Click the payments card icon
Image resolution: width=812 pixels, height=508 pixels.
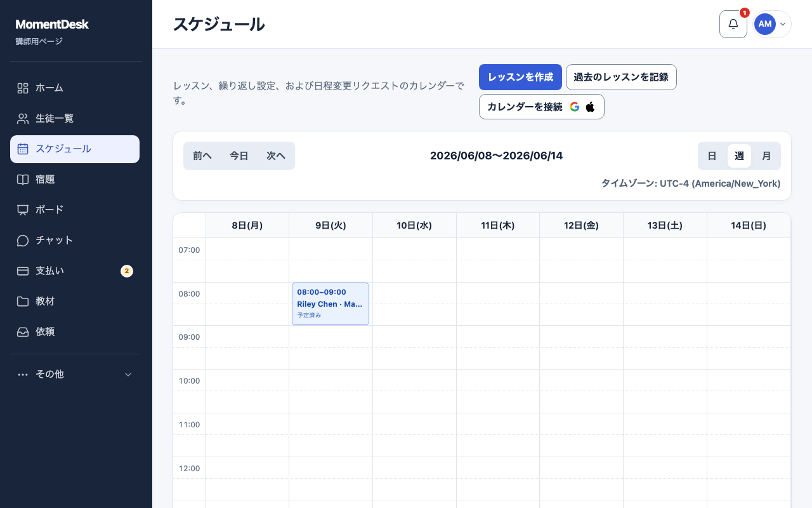23,271
